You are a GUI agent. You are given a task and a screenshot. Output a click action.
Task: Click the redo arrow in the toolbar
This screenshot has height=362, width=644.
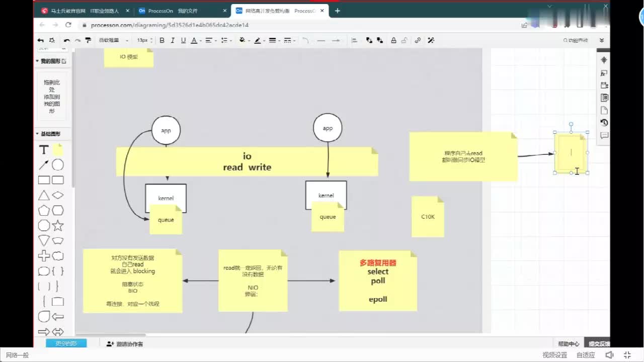coord(77,40)
